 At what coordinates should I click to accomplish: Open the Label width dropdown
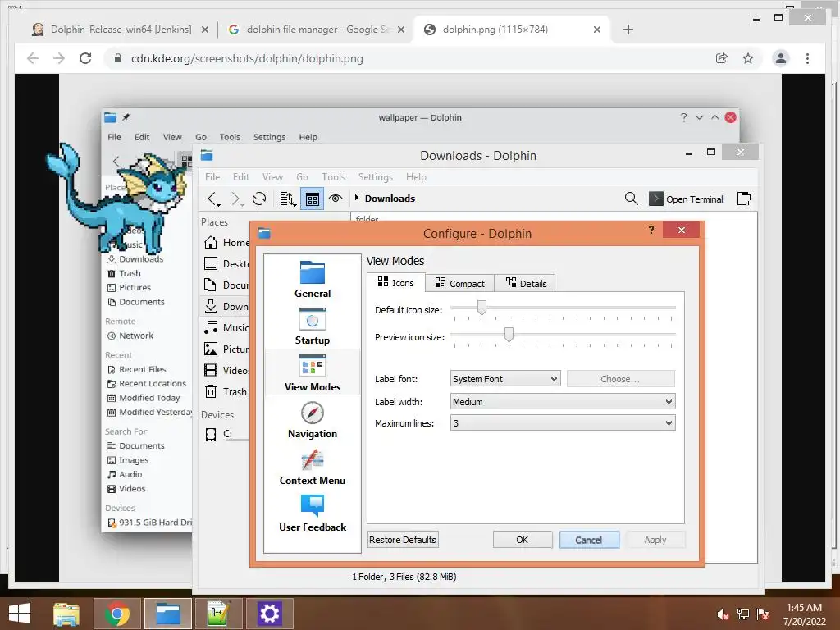click(x=563, y=402)
